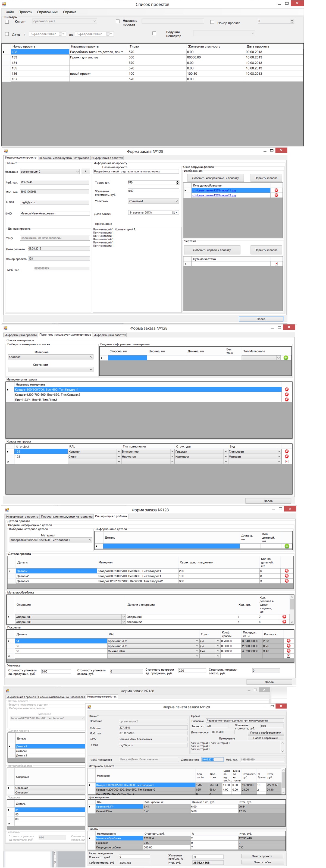Image resolution: width=326 pixels, height=868 pixels.
Task: Open the Справочники menu
Action: coord(48,12)
